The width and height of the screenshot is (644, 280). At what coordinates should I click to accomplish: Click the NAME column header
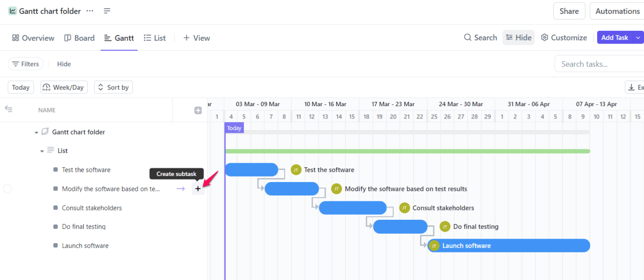pyautogui.click(x=47, y=110)
